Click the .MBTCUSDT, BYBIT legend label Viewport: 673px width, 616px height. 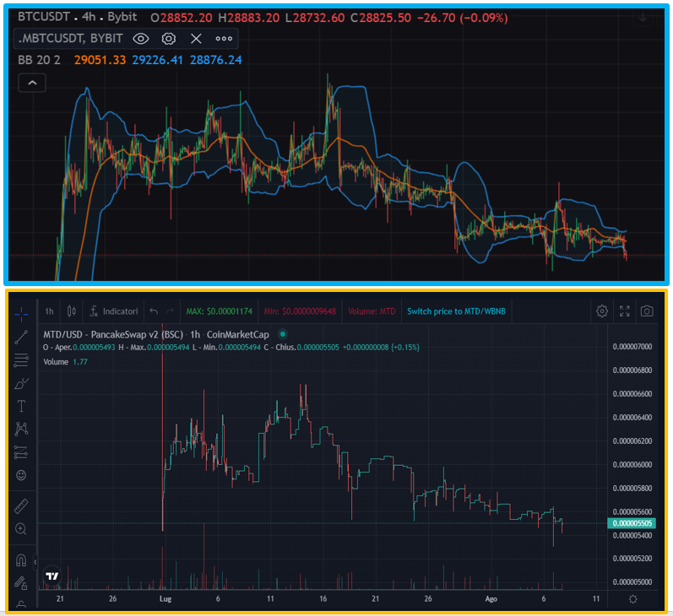70,39
